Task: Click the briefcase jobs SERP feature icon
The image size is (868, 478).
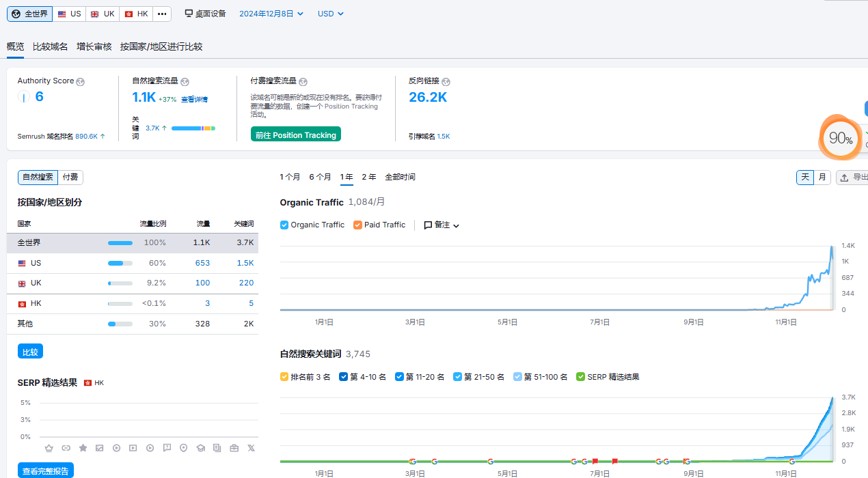Action: coord(234,448)
